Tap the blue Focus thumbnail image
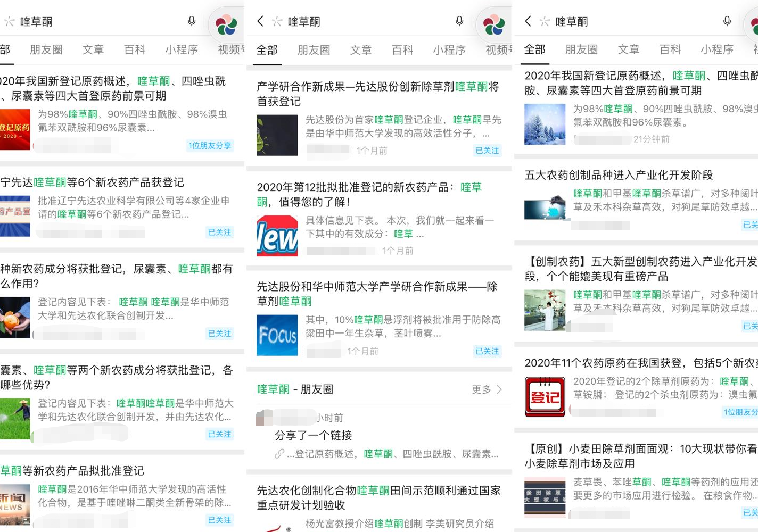The width and height of the screenshot is (758, 532). [277, 335]
